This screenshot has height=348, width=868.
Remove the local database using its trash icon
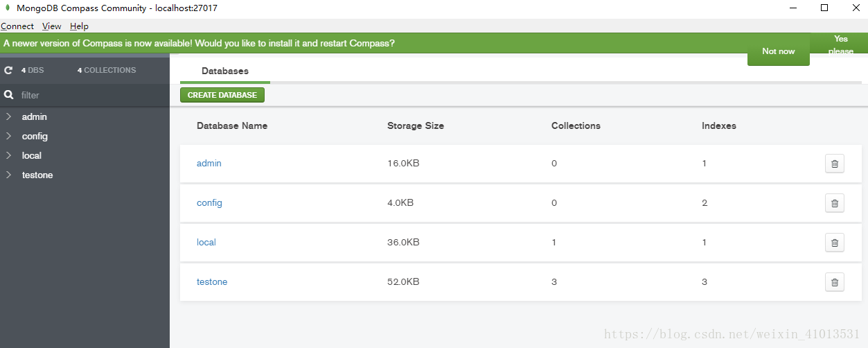click(x=834, y=243)
